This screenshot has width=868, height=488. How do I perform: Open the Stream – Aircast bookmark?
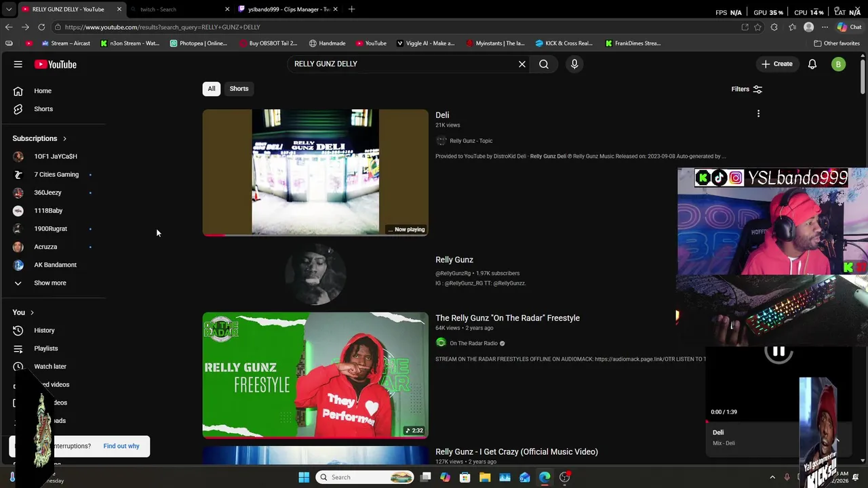click(66, 43)
